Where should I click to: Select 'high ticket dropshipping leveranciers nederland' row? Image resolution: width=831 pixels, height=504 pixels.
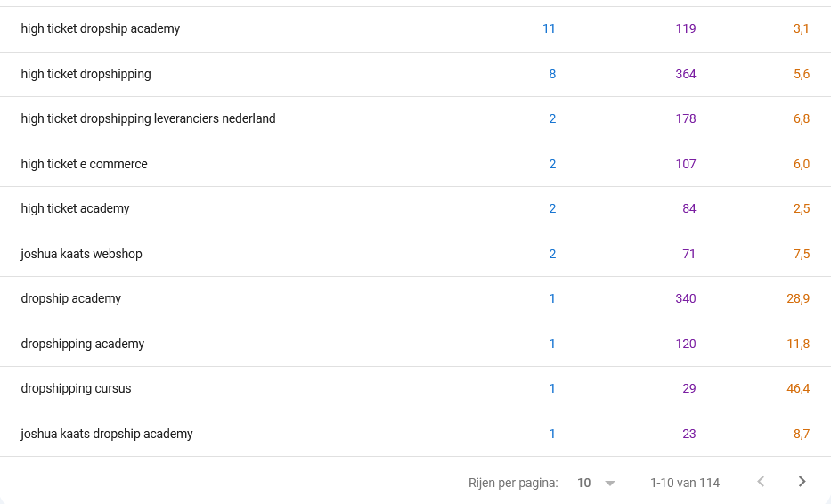(415, 119)
